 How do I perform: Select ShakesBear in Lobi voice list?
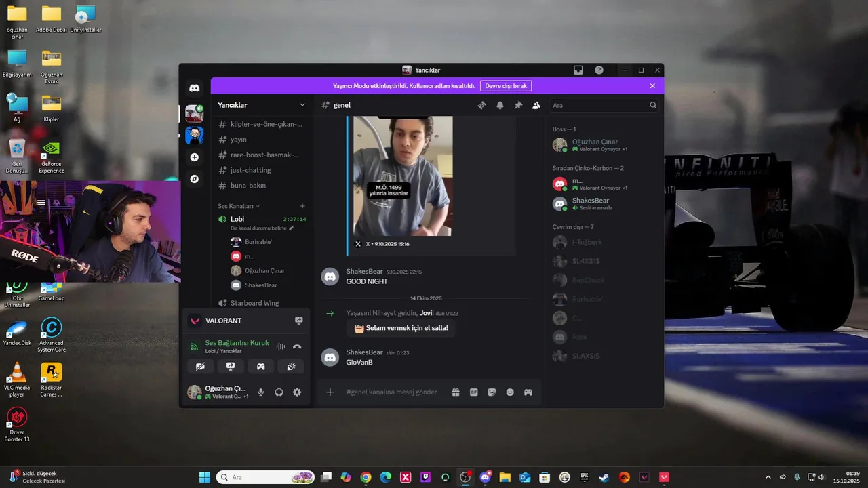(x=260, y=285)
